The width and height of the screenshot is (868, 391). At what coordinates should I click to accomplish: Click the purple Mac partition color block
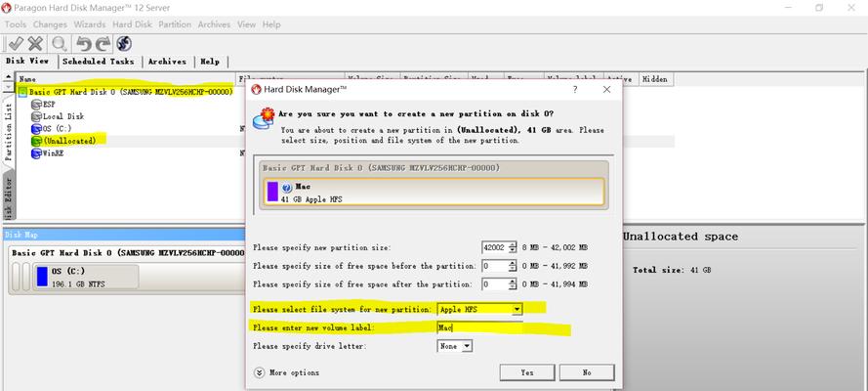coord(272,192)
